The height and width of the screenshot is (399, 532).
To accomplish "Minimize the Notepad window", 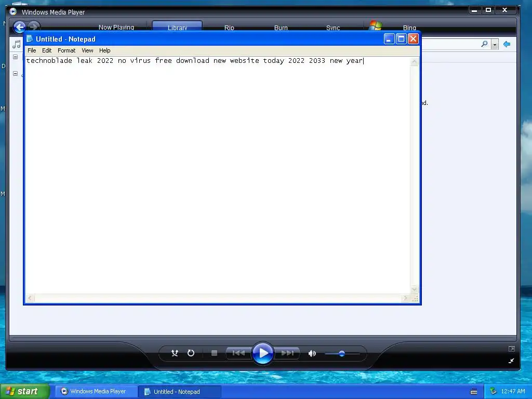I will pyautogui.click(x=389, y=39).
